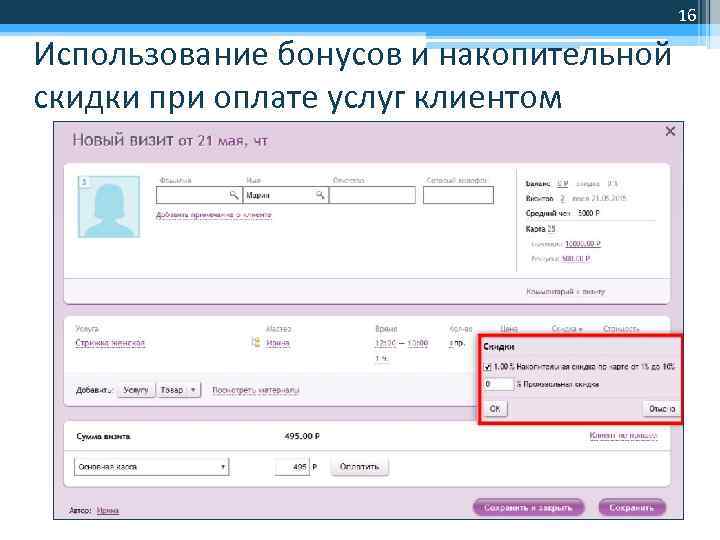Toggle the Накопительная скидка по карте checkbox
Screen dimensions: 720x540
coord(488,367)
